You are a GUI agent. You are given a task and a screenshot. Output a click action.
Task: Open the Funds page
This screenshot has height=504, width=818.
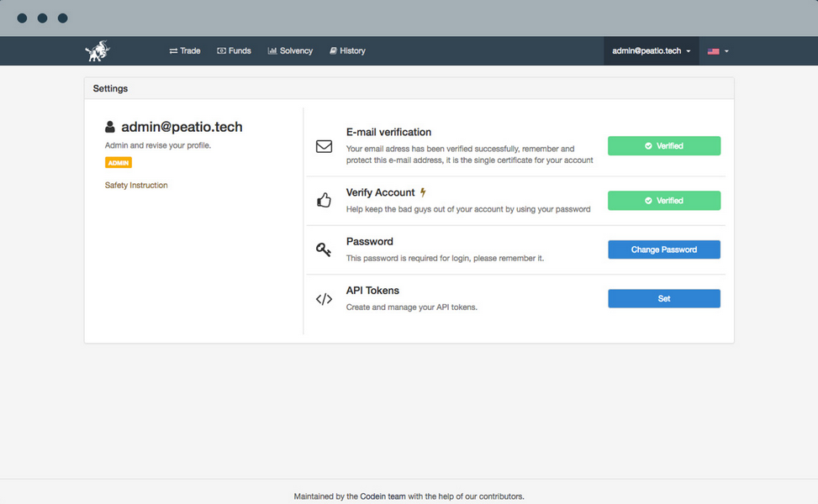pos(234,50)
